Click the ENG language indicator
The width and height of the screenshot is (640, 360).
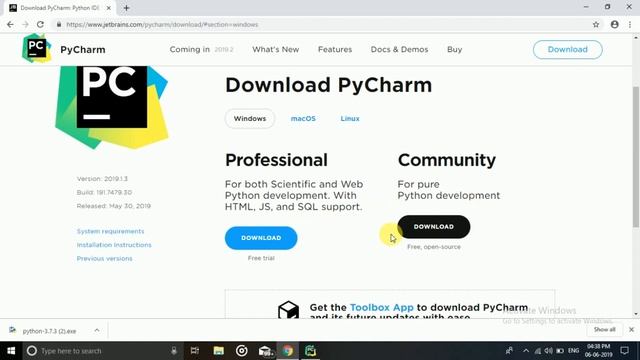(573, 351)
